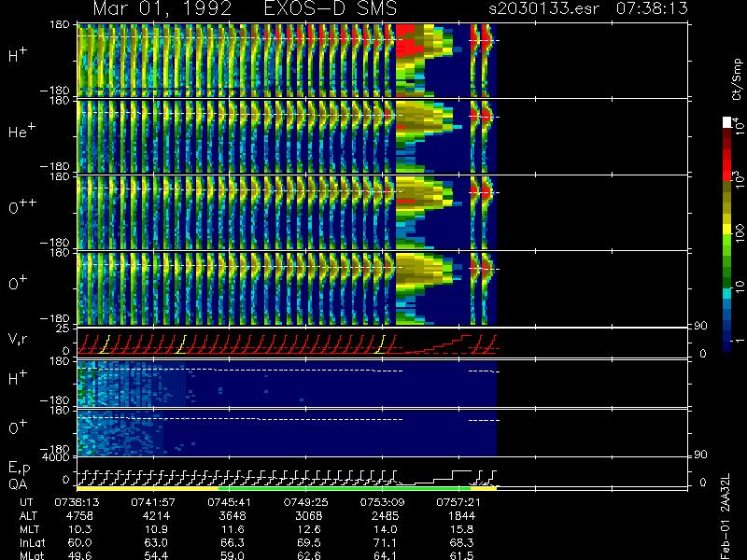
Task: Select the MLT value "10.3"
Action: (x=79, y=529)
